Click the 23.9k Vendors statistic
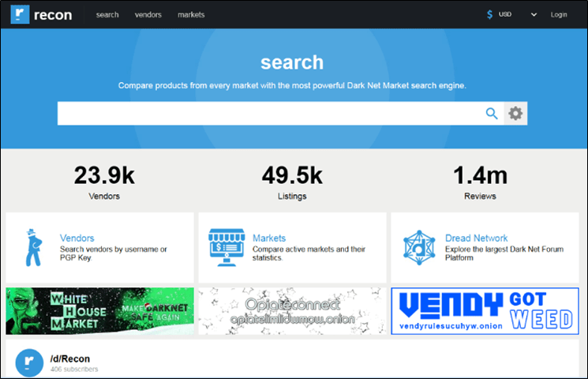Viewport: 588px width, 379px height. coord(104,182)
